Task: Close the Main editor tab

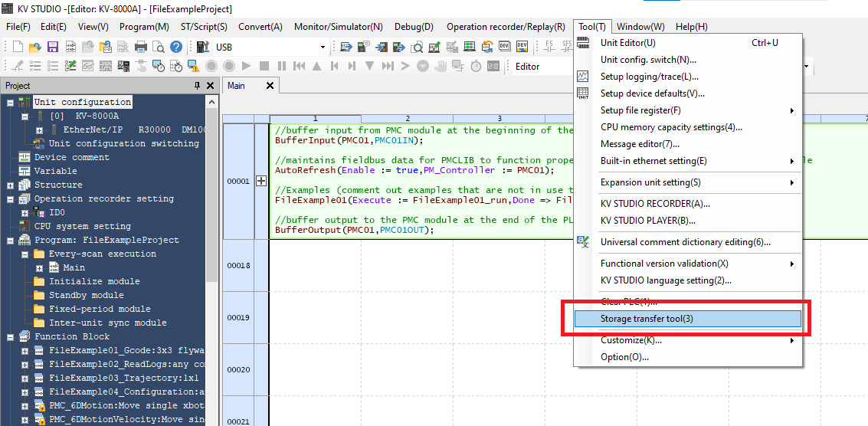Action: click(x=270, y=86)
